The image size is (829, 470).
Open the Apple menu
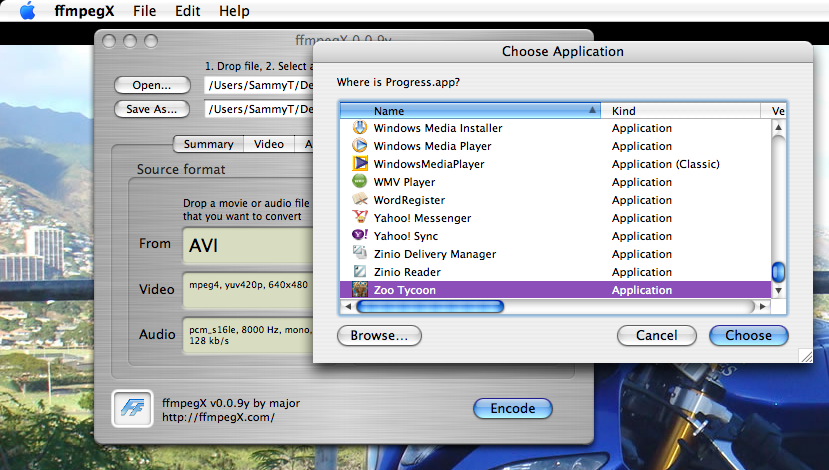(x=27, y=11)
